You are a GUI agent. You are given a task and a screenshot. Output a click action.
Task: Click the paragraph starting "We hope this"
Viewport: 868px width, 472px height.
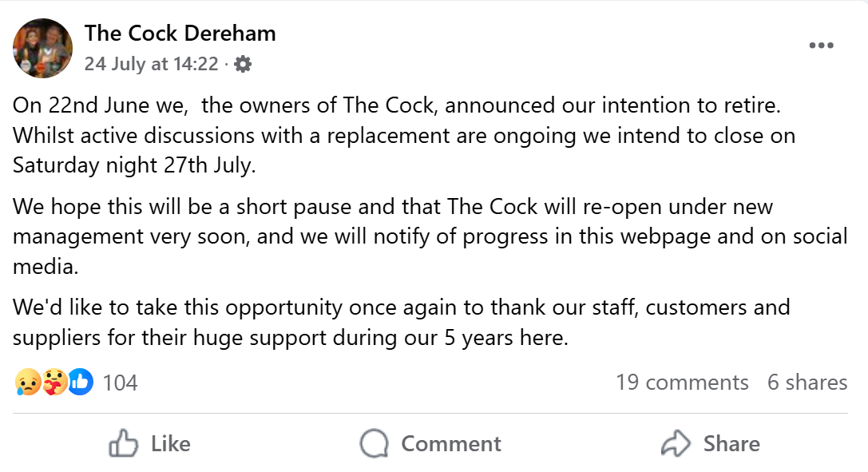430,237
